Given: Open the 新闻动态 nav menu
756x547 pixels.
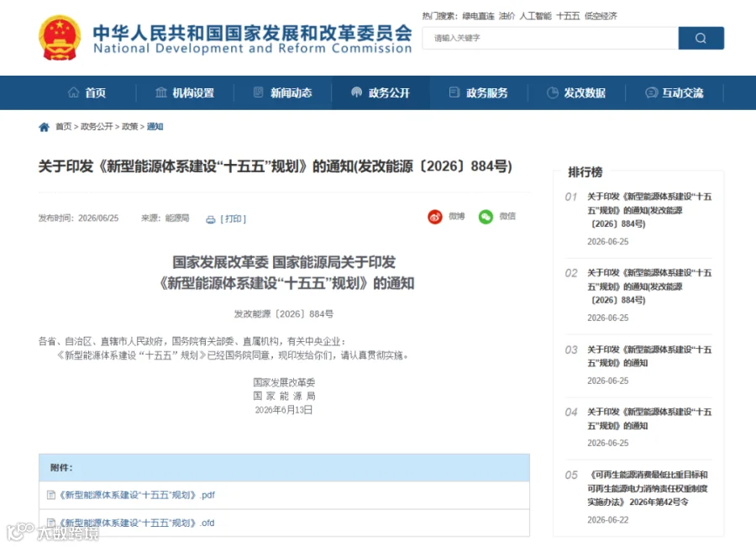Looking at the screenshot, I should tap(291, 92).
